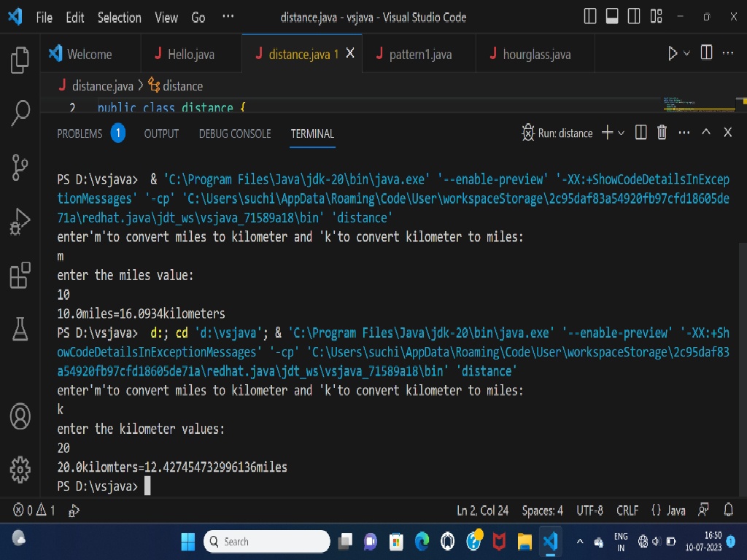This screenshot has height=560, width=747.
Task: Open the Search view in activity bar
Action: click(20, 113)
